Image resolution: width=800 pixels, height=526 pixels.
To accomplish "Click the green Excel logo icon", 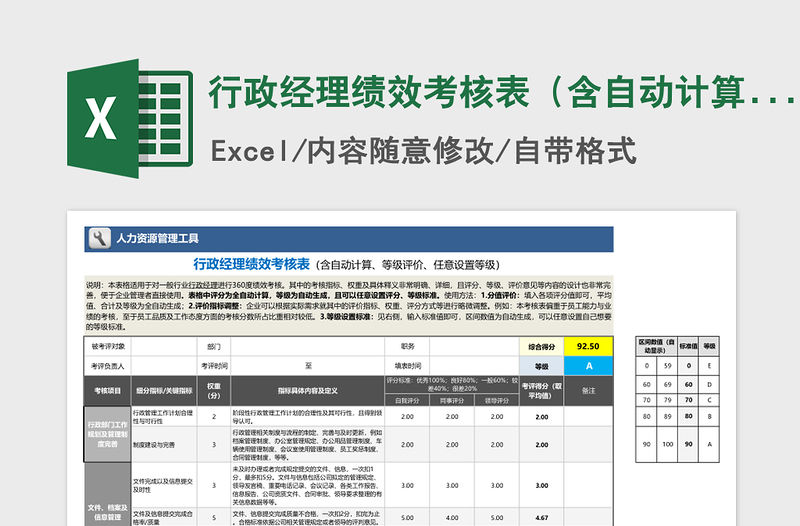I will [x=130, y=118].
